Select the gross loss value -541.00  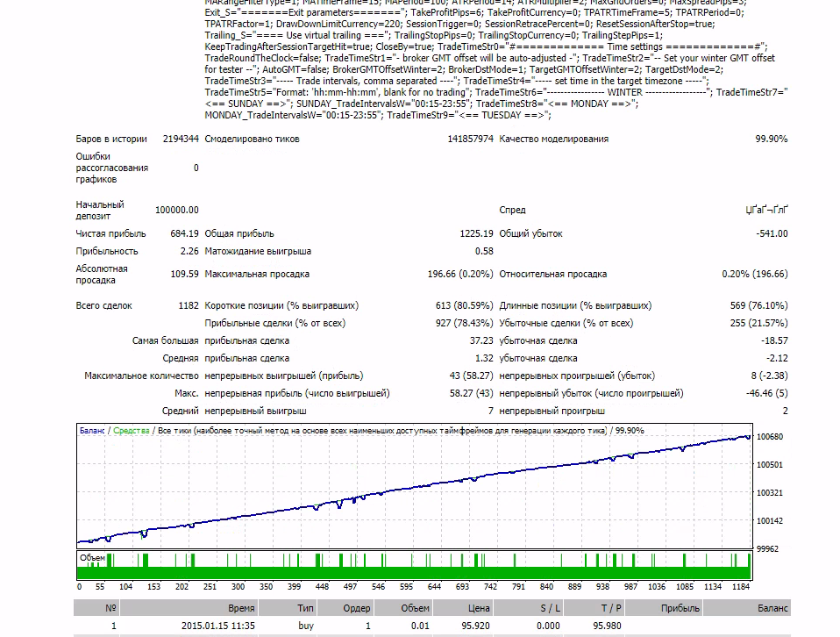coord(772,233)
